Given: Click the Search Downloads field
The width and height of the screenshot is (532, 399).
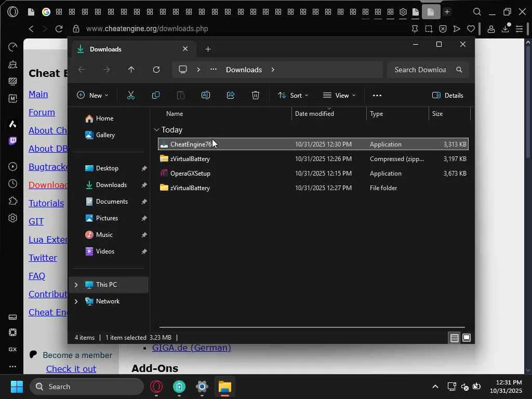Looking at the screenshot, I should pos(428,70).
